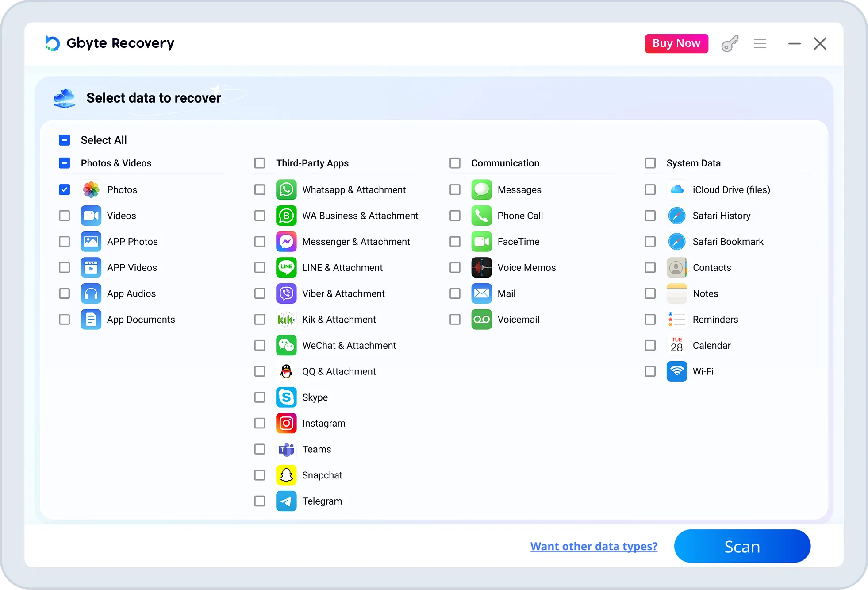Tick the Telegram checkbox
Viewport: 868px width, 590px height.
260,501
